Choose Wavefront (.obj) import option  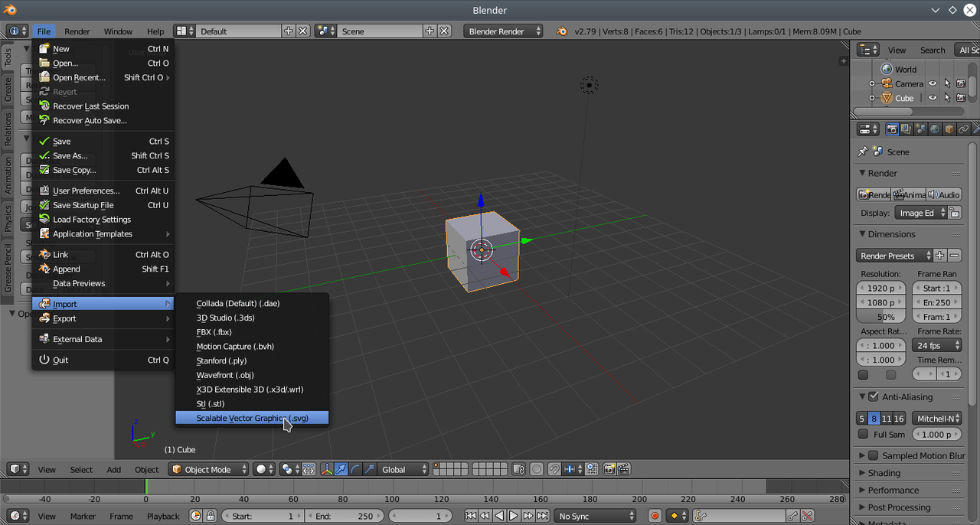coord(252,375)
